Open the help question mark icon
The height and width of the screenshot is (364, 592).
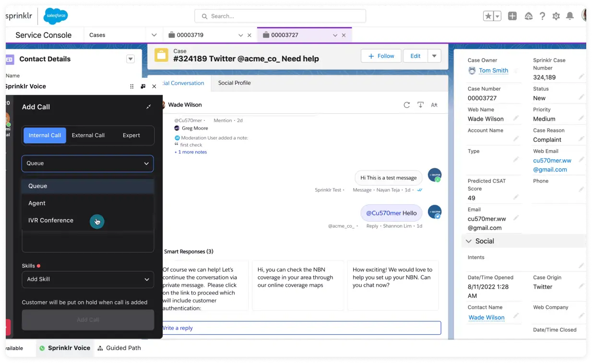(x=542, y=16)
